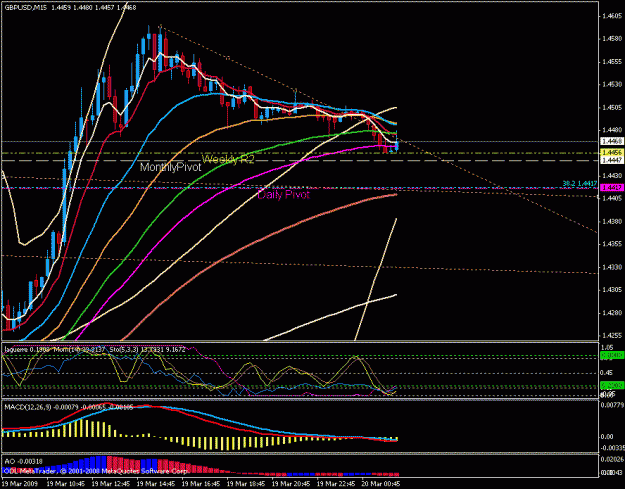Click the 1.4555 price scale value
This screenshot has width=625, height=489.
click(613, 62)
